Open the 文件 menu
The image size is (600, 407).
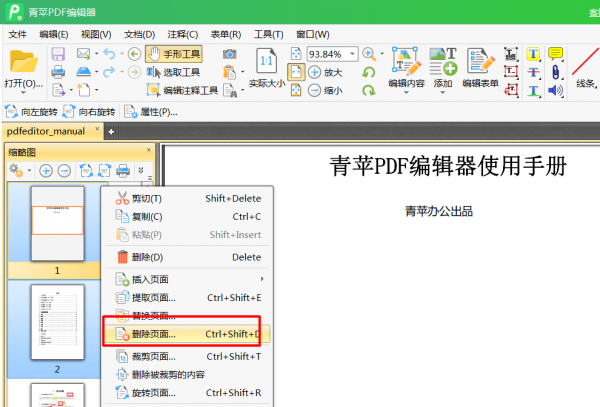(x=18, y=34)
